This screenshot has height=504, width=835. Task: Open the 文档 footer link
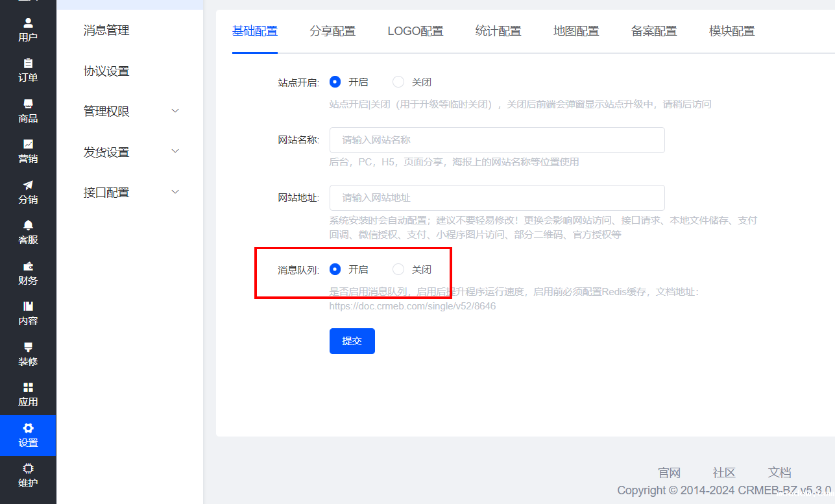point(779,472)
